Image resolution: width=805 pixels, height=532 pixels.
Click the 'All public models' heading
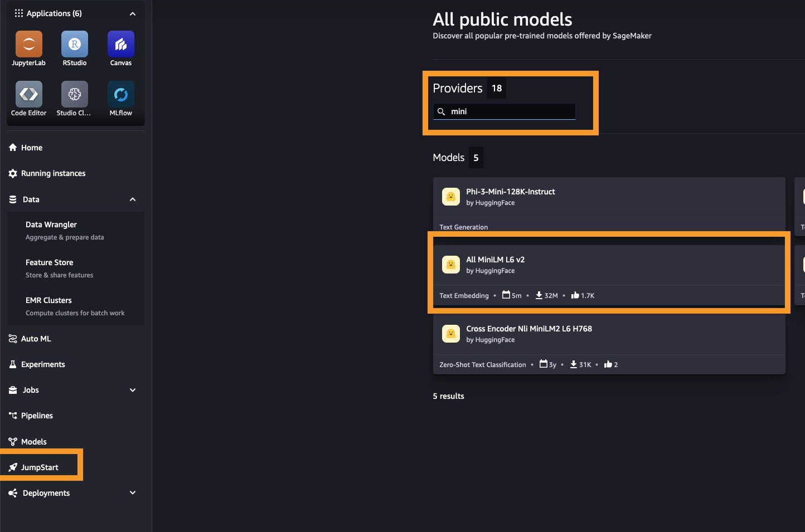pyautogui.click(x=502, y=19)
